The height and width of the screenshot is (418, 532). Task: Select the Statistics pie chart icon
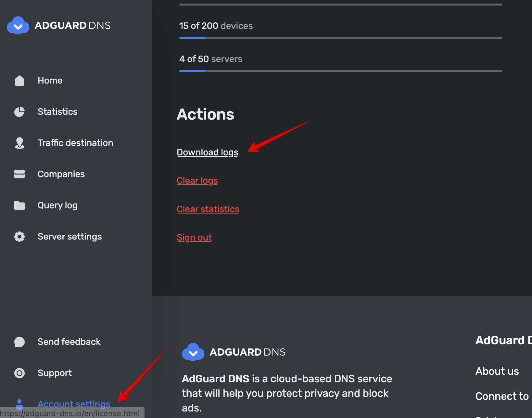click(x=19, y=111)
